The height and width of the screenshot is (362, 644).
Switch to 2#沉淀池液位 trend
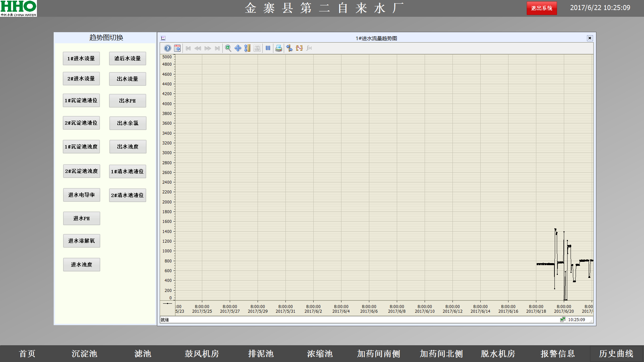click(x=81, y=123)
